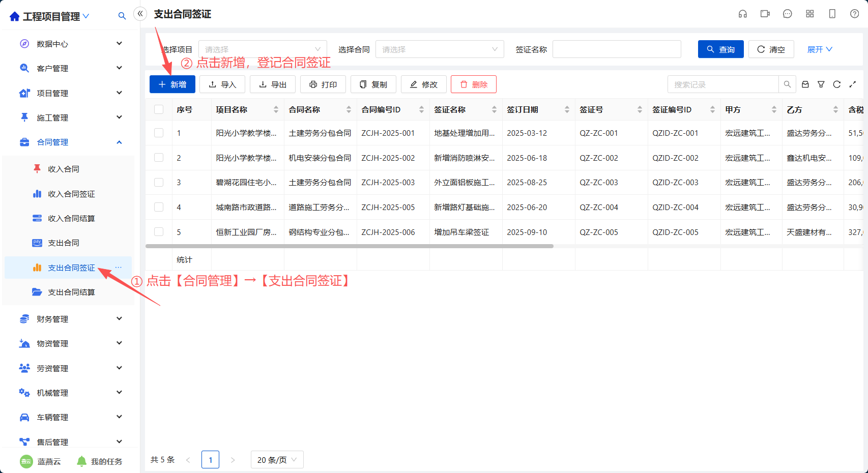868x473 pixels.
Task: Click the 导出 button
Action: click(x=273, y=84)
